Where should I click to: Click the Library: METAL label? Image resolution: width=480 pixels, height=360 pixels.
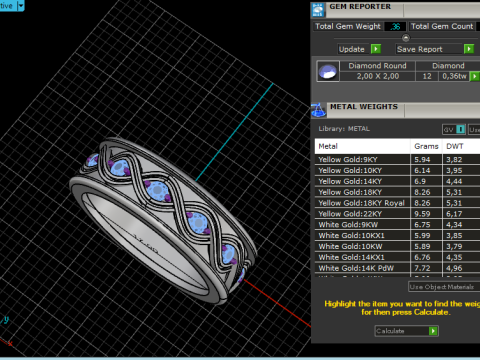[344, 129]
